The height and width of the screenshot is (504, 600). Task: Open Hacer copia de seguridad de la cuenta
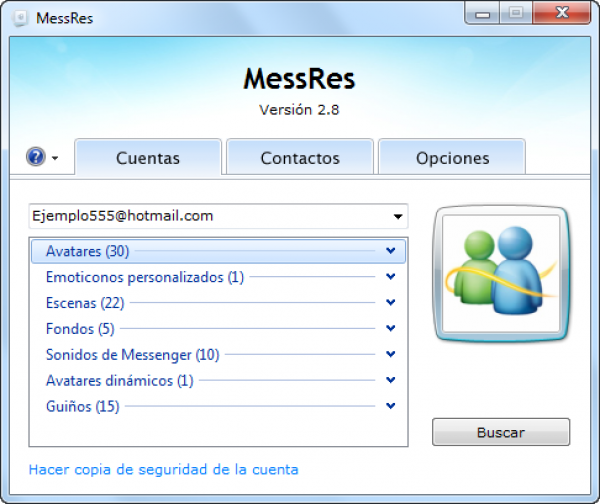[x=163, y=470]
